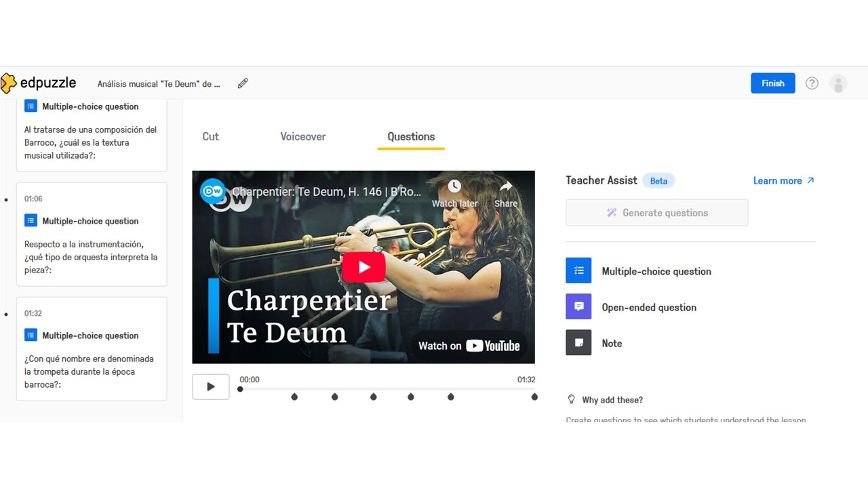
Task: Click the edpuzzle logo
Action: (39, 83)
